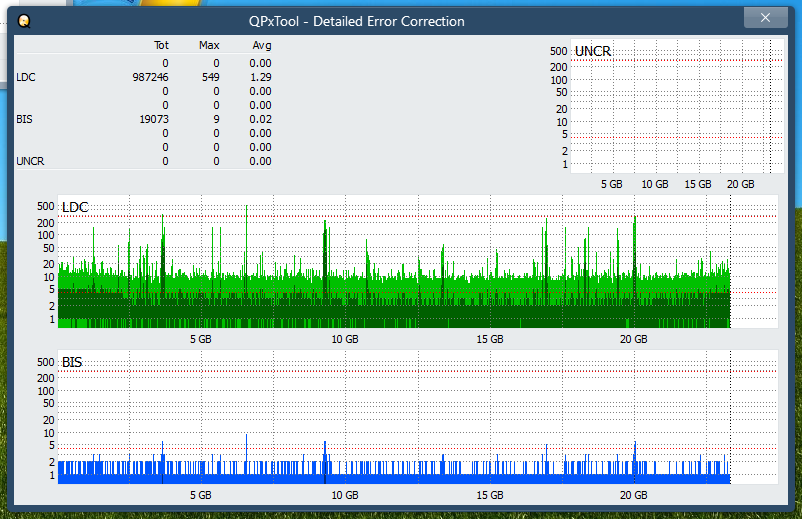Image resolution: width=802 pixels, height=519 pixels.
Task: Click the '5 GB' axis label under UNCR chart
Action: pos(612,184)
